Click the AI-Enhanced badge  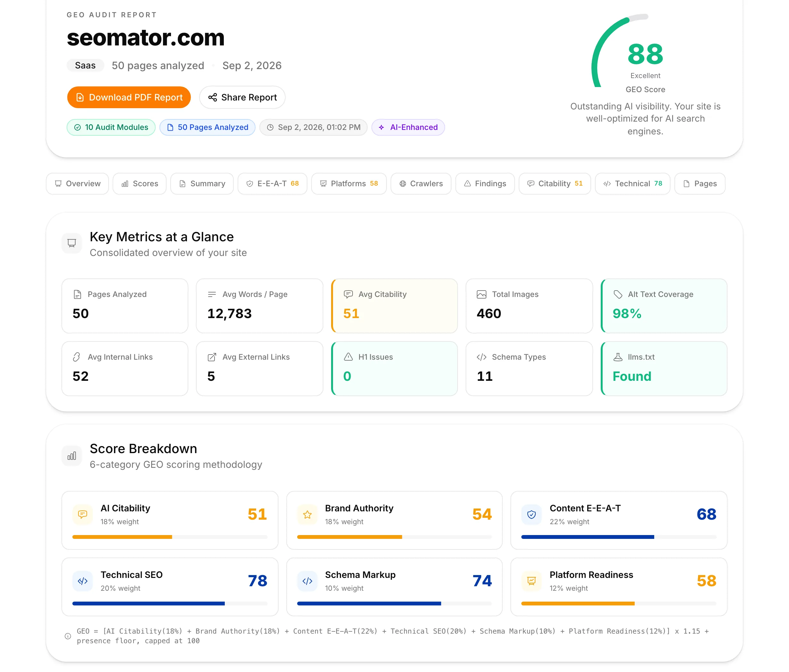[x=408, y=127]
